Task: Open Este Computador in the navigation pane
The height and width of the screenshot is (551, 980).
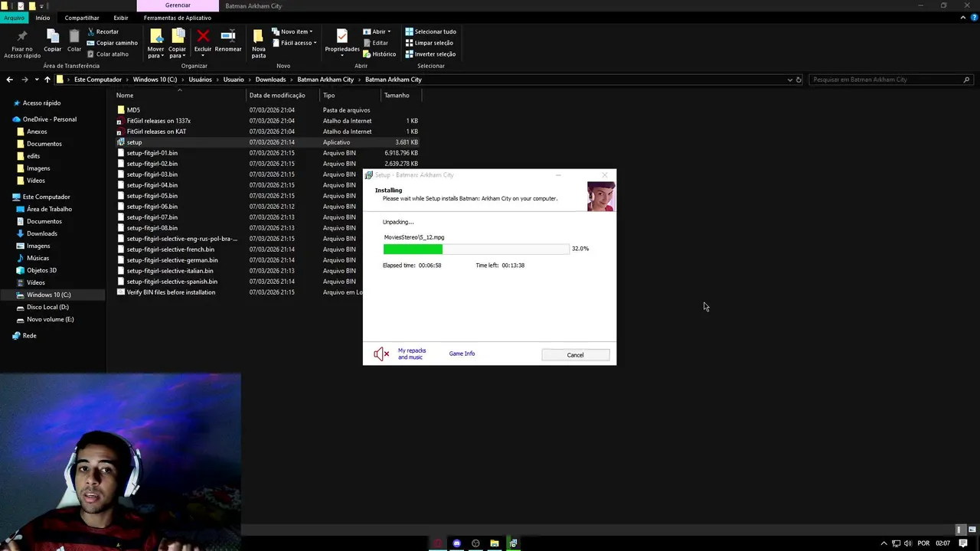Action: 46,197
